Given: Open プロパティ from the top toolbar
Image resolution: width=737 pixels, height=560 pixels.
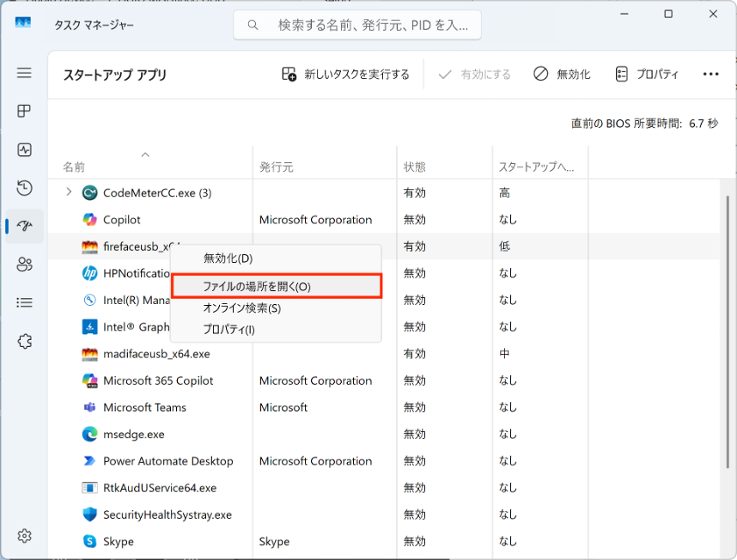Looking at the screenshot, I should pos(647,75).
